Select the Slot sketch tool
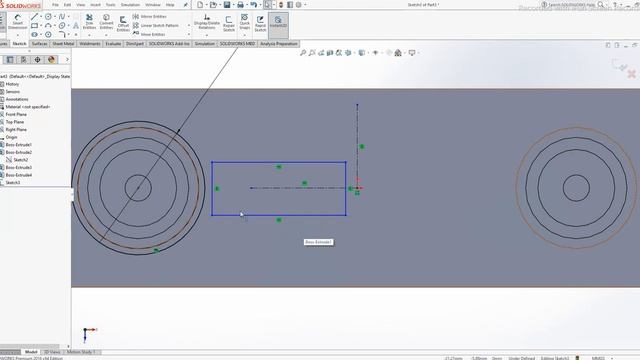The image size is (640, 360). 34,34
